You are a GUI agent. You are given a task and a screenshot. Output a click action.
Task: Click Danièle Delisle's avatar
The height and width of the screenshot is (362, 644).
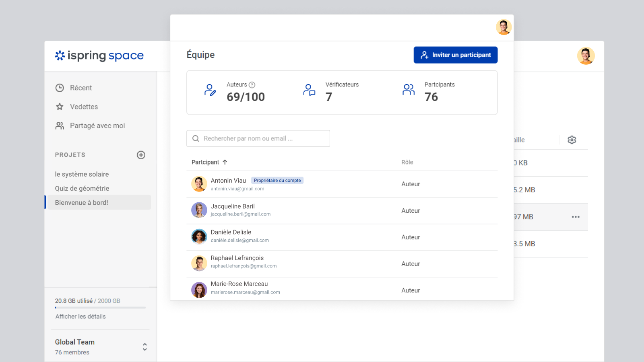[x=199, y=237]
